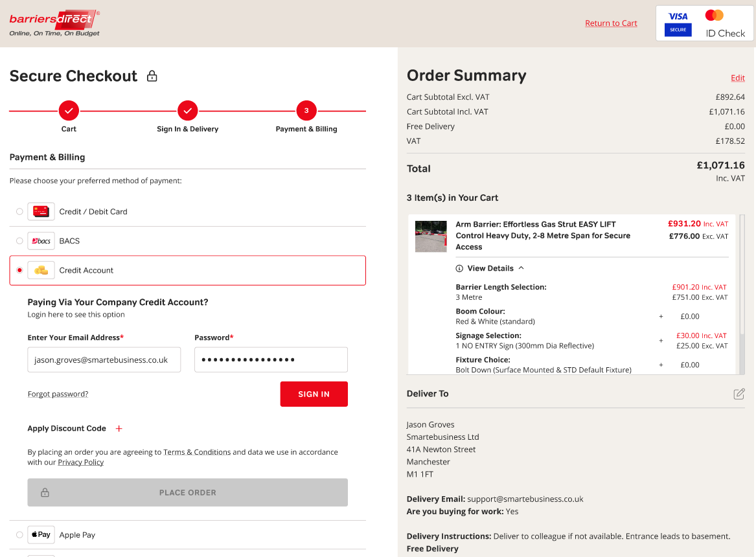This screenshot has height=557, width=756.
Task: Click the BACS payment logo
Action: pyautogui.click(x=41, y=241)
